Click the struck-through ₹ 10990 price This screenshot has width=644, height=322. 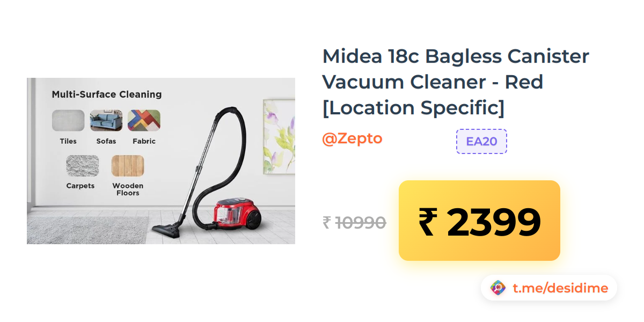tap(354, 222)
